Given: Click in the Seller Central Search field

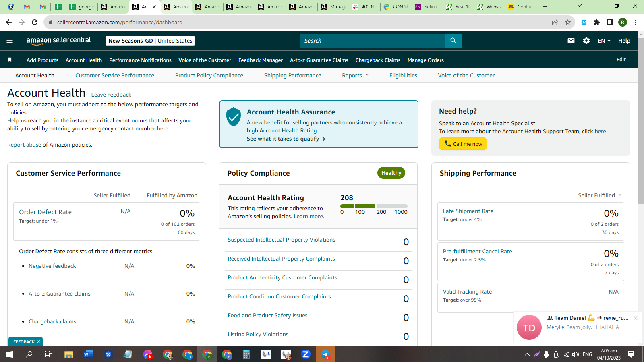Looking at the screenshot, I should (373, 41).
